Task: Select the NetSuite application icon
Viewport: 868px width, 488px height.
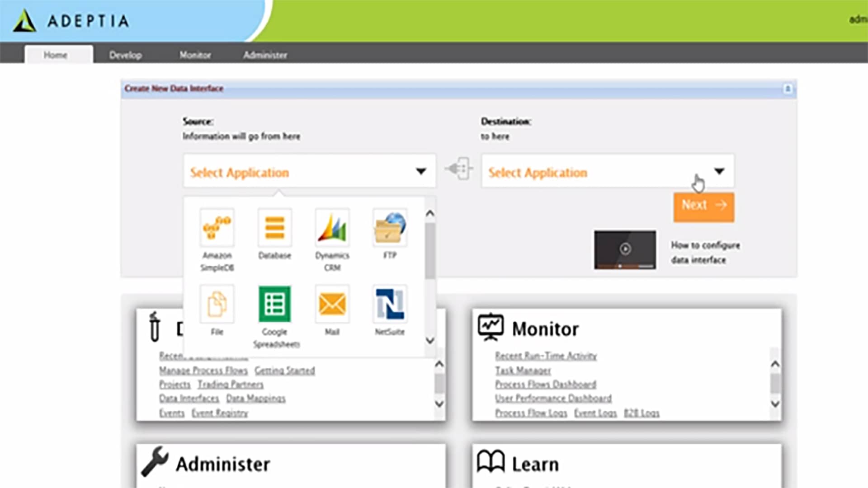Action: click(390, 304)
